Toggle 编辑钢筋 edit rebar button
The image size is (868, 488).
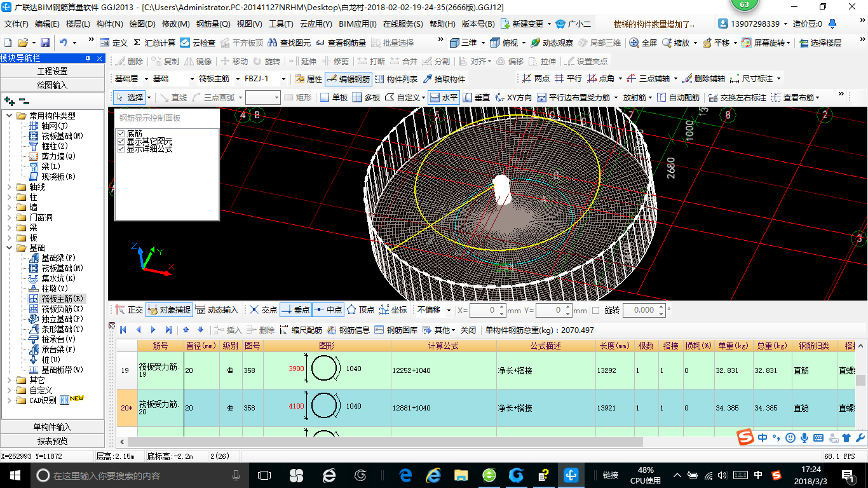(348, 79)
